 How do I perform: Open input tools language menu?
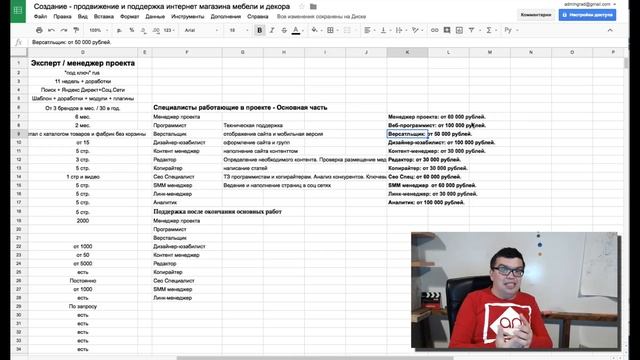click(508, 30)
